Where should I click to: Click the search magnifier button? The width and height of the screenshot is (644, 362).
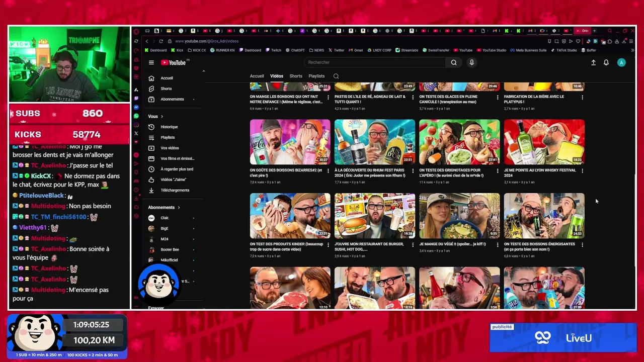click(x=454, y=62)
